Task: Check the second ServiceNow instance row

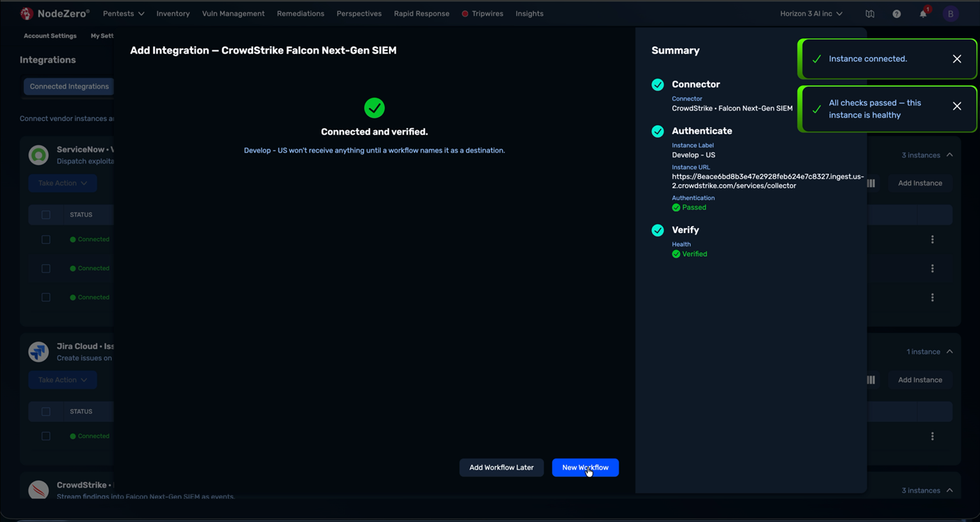Action: click(x=46, y=268)
